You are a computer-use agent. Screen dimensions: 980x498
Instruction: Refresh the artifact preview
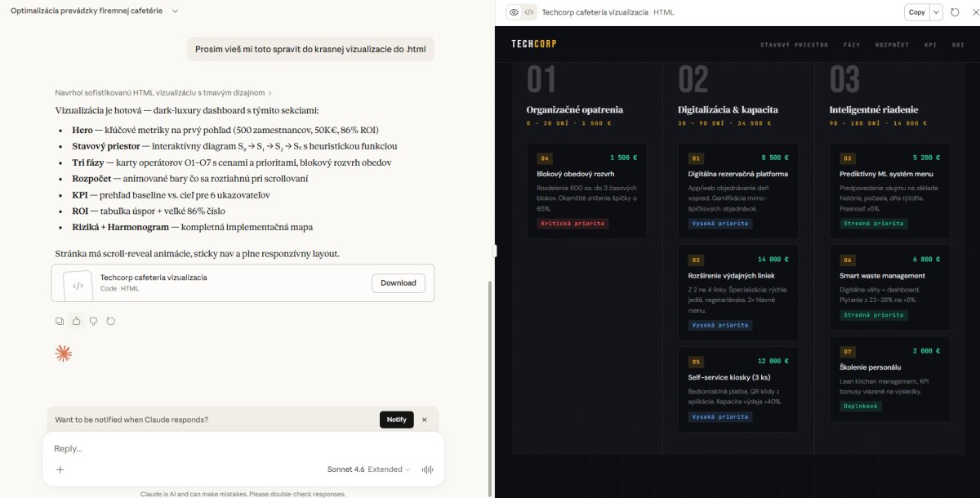click(x=955, y=12)
